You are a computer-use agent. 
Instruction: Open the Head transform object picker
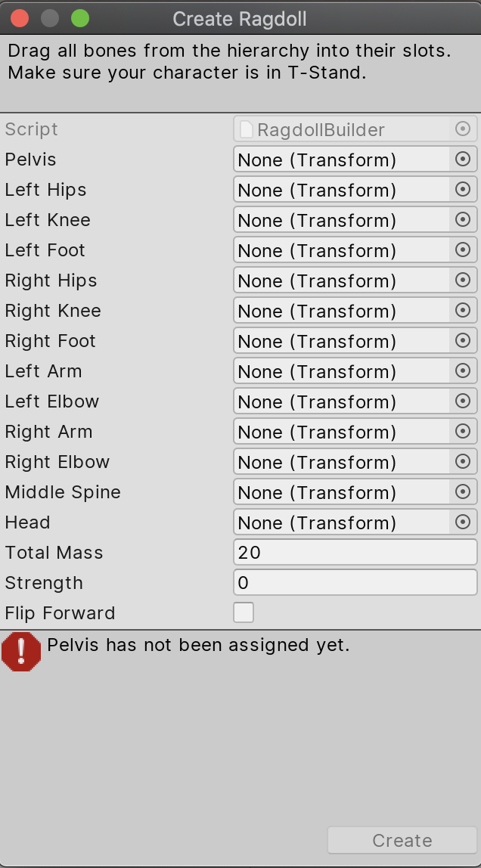(x=463, y=522)
